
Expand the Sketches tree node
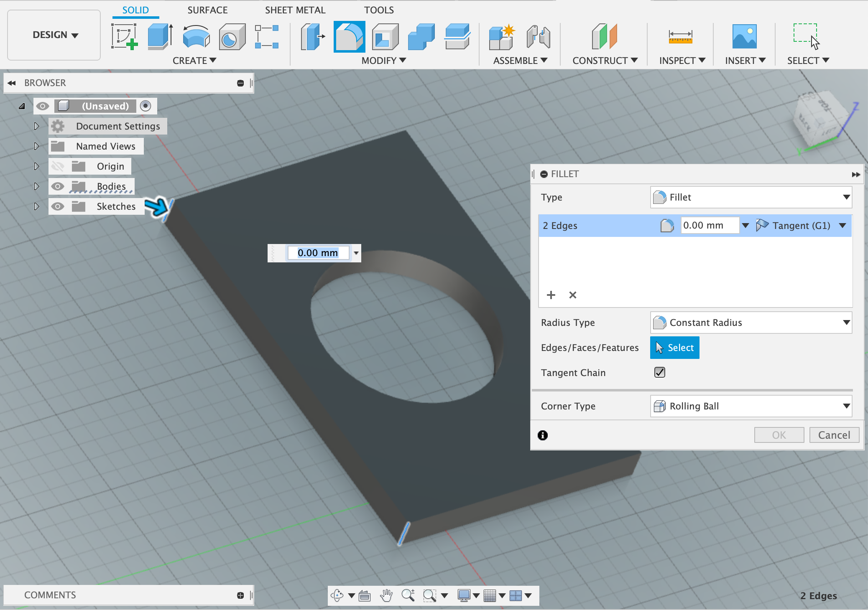(x=36, y=206)
